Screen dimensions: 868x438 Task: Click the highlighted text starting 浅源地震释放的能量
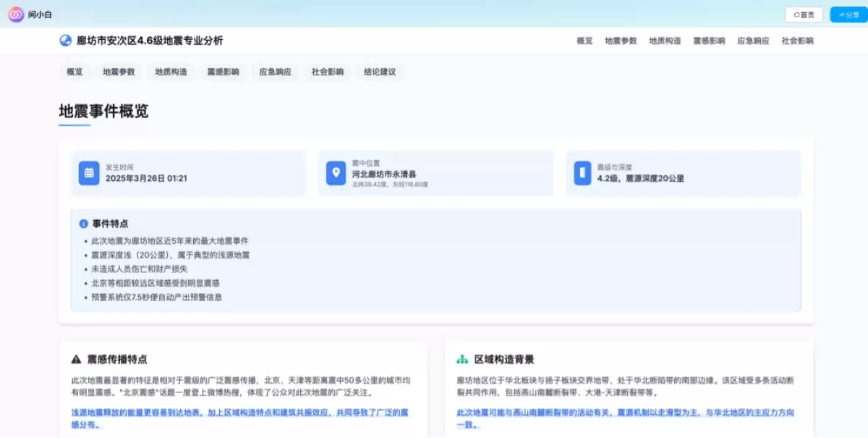(x=239, y=418)
